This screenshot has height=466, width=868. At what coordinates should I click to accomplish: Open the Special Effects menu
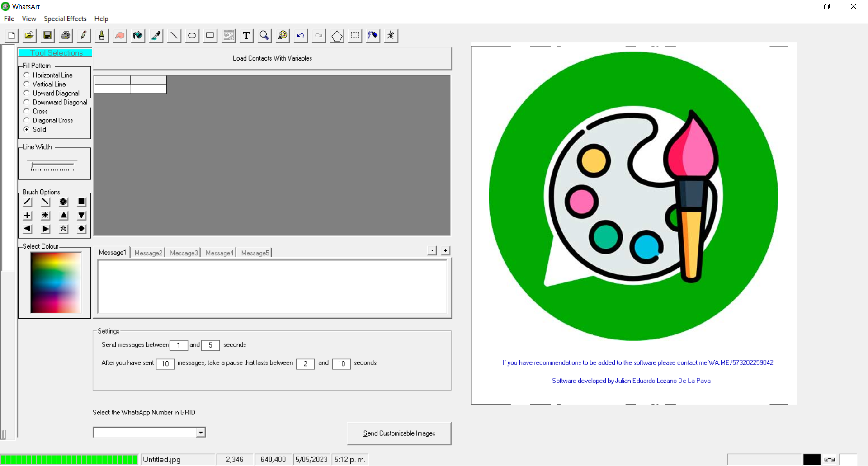point(65,19)
